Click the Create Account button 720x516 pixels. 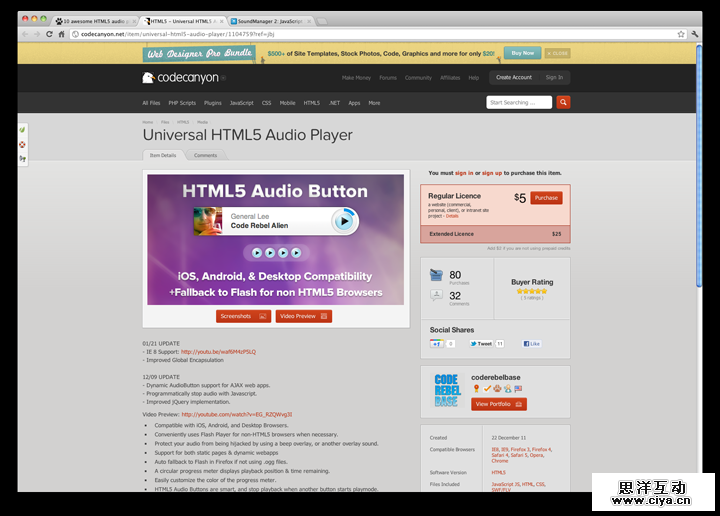514,77
